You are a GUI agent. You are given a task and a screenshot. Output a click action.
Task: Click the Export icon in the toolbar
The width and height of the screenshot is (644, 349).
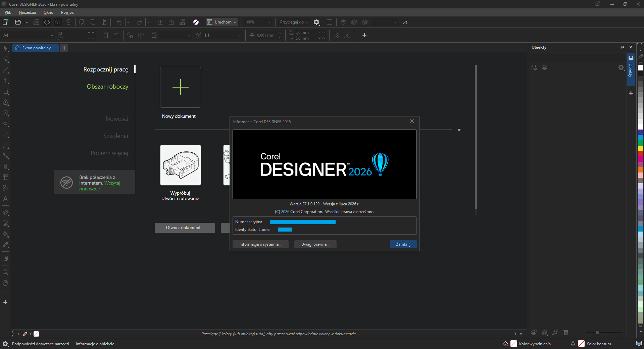click(171, 22)
